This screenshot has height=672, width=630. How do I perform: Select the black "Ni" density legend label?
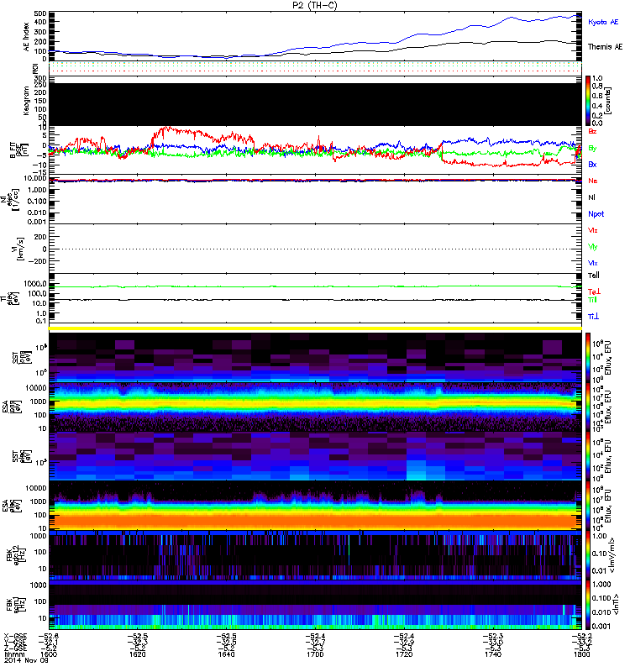pyautogui.click(x=592, y=197)
